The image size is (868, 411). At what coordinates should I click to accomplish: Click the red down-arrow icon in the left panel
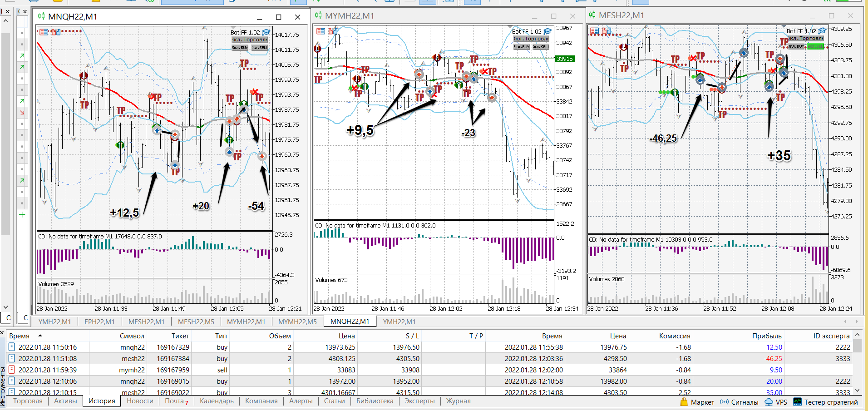tap(22, 112)
